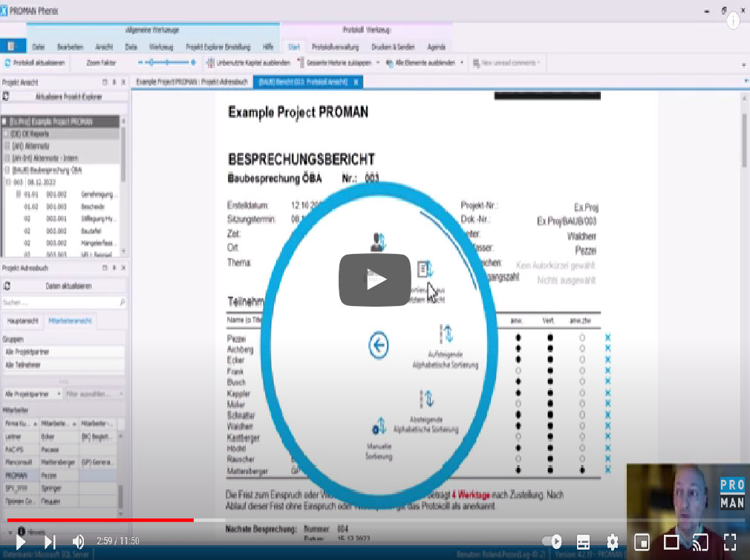Toggle the video autoplay switch
Screen dimensions: 750x560
(552, 541)
